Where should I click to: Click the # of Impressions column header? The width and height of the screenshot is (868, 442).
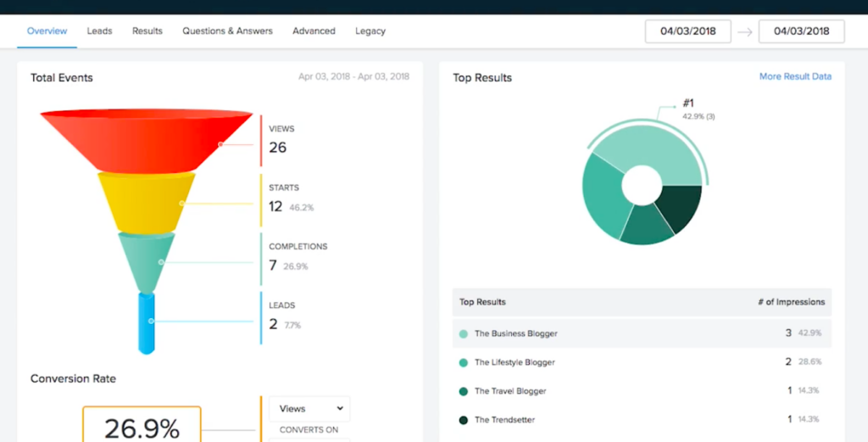792,302
